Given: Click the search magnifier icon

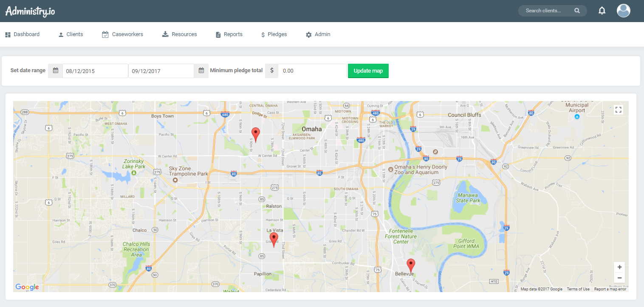Looking at the screenshot, I should click(x=577, y=10).
